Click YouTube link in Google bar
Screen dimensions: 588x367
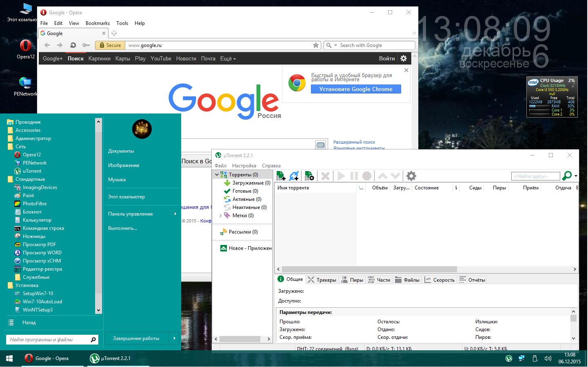[x=161, y=59]
